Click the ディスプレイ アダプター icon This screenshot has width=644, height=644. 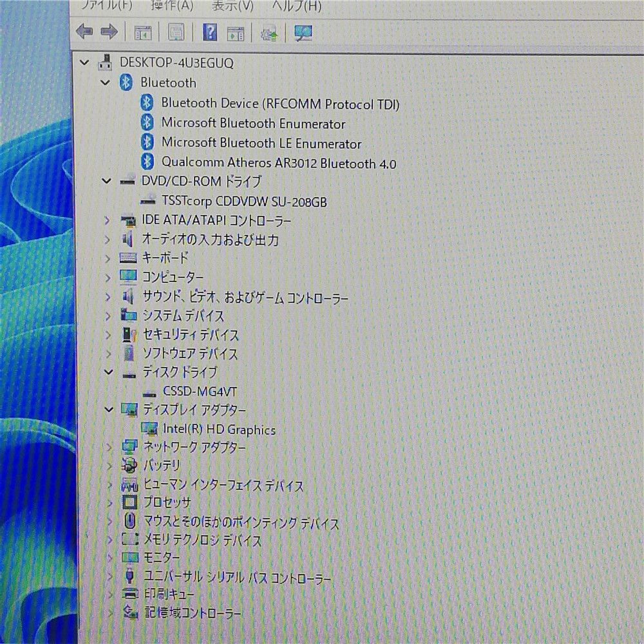129,410
